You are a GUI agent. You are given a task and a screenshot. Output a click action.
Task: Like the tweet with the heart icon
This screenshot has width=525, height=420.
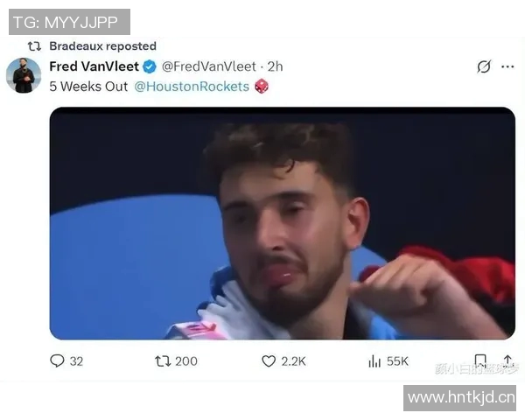click(x=269, y=361)
